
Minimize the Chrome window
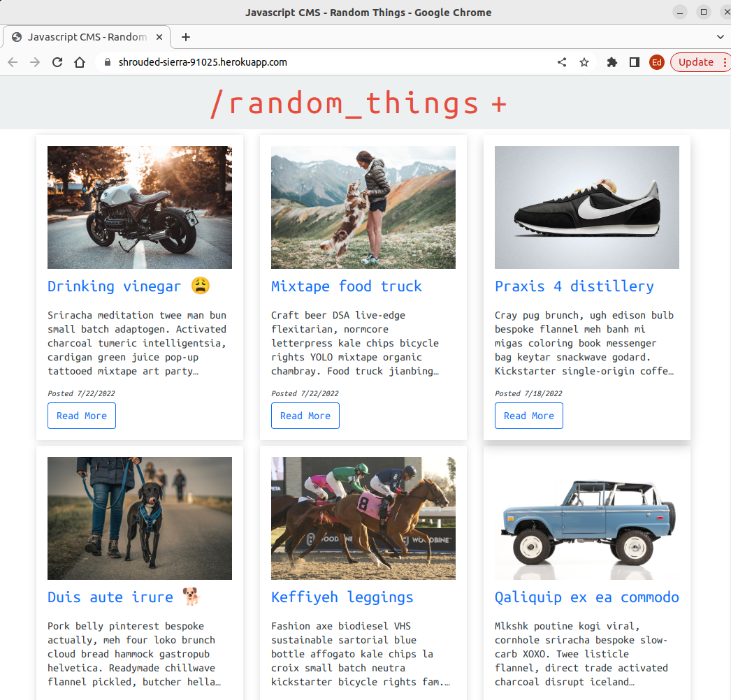[x=680, y=12]
